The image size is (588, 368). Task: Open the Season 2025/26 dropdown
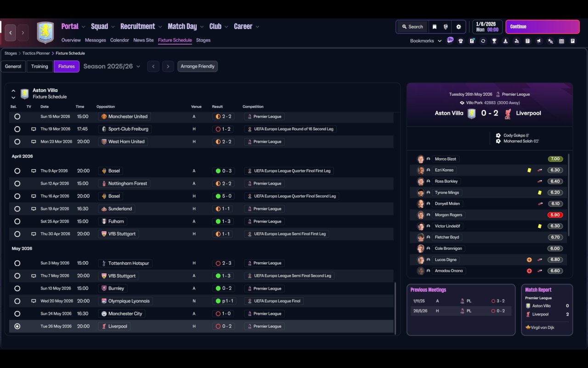point(112,66)
